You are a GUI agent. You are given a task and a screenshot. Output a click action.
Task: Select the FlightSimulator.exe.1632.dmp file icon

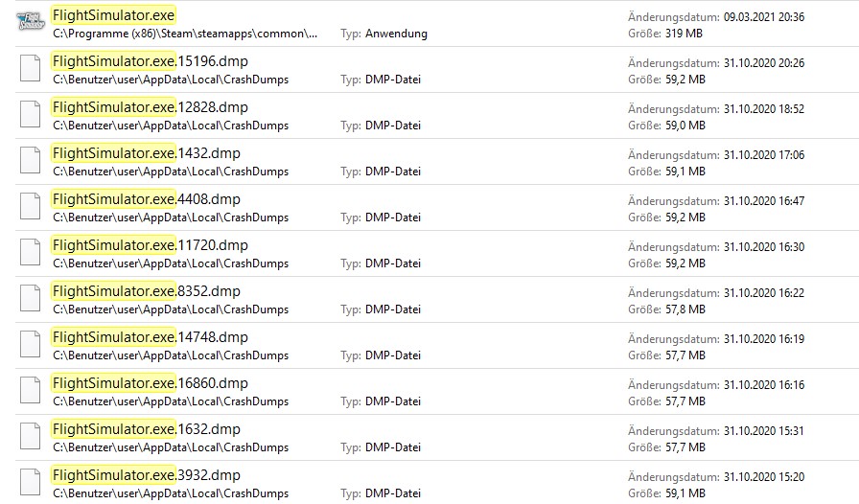(x=30, y=437)
